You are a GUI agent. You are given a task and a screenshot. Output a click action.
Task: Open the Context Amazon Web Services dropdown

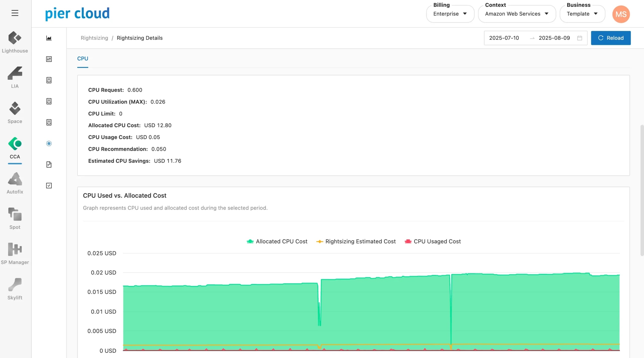(x=517, y=14)
